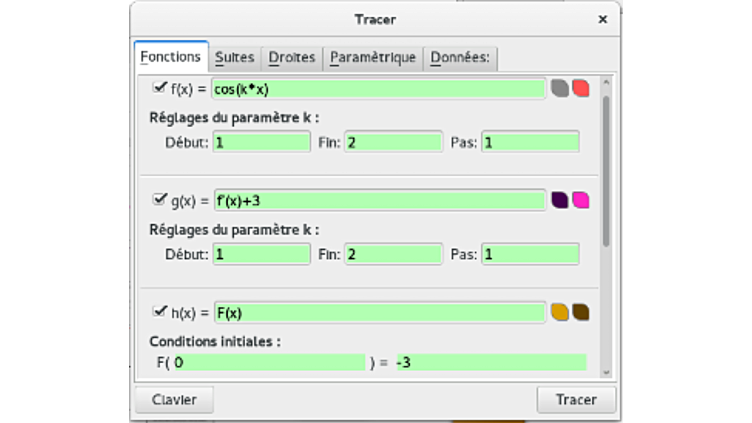Pick the brown color swatch for h(x)
This screenshot has width=752, height=423.
point(580,312)
